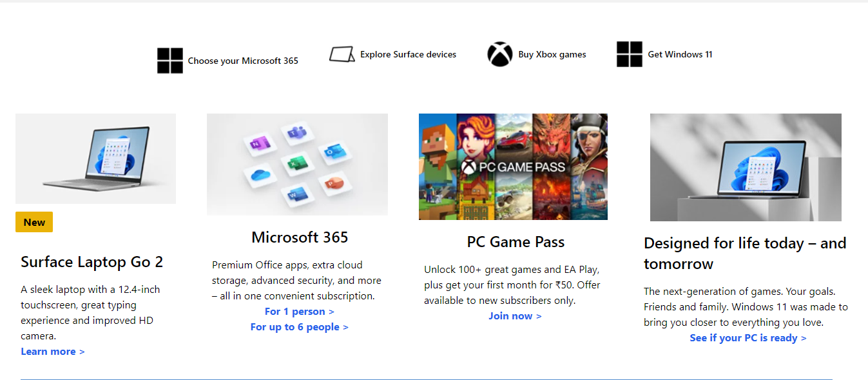Click the OneDrive cloud icon in the apps image
This screenshot has width=868, height=380.
[260, 175]
